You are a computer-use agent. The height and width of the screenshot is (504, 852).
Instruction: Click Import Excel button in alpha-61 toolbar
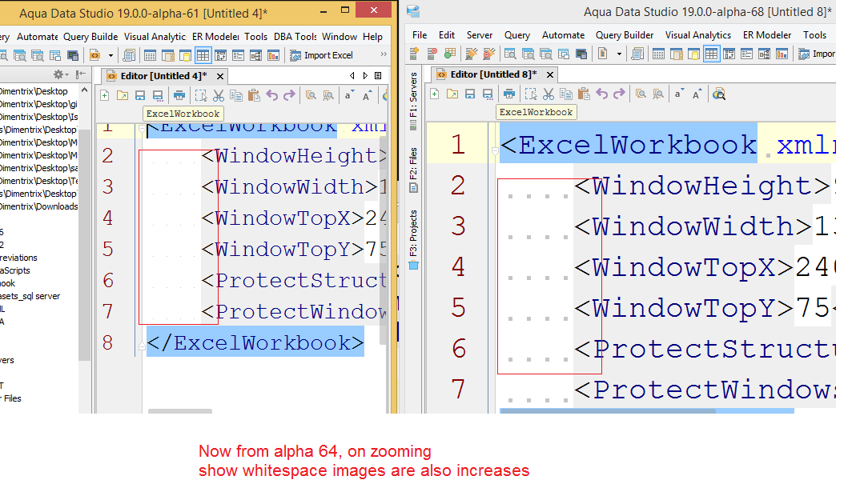click(322, 55)
